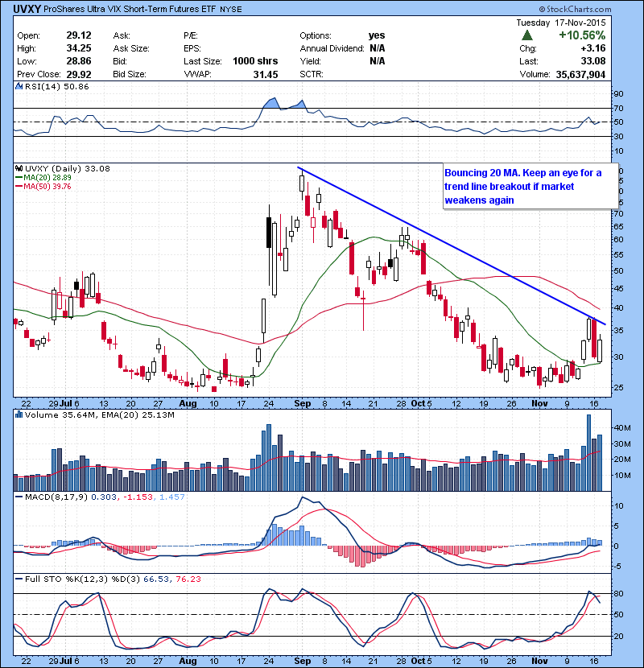Click the 80 tick on the Full STO axis
This screenshot has width=644, height=668.
pyautogui.click(x=619, y=593)
